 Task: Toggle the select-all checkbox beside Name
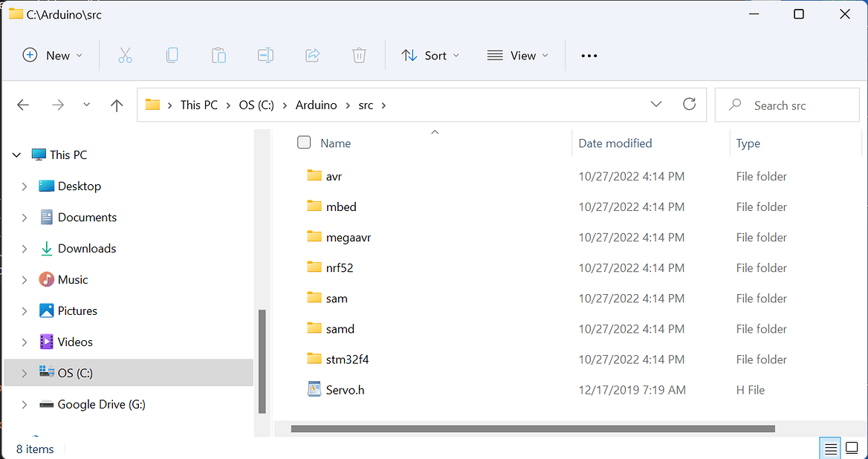pyautogui.click(x=304, y=143)
